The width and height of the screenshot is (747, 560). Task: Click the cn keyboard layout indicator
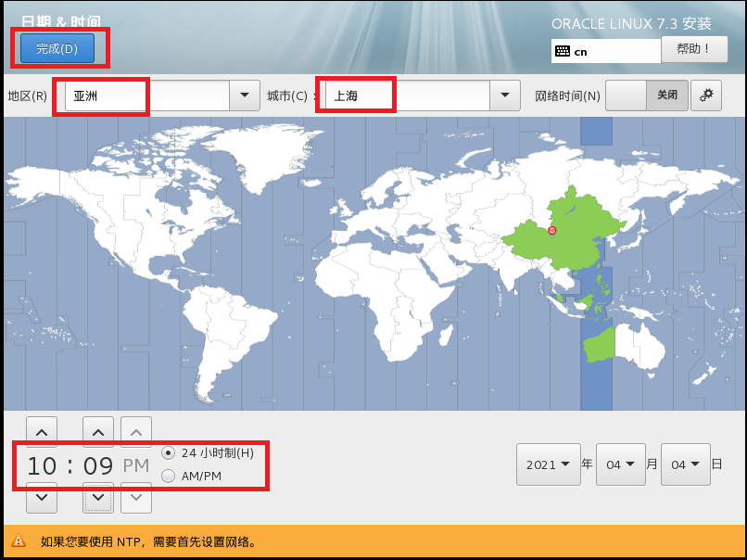(x=606, y=51)
